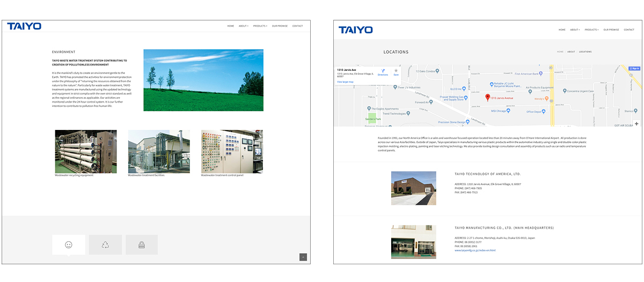644x282 pixels.
Task: Click the TAIYO logo on the Environment page
Action: point(24,26)
